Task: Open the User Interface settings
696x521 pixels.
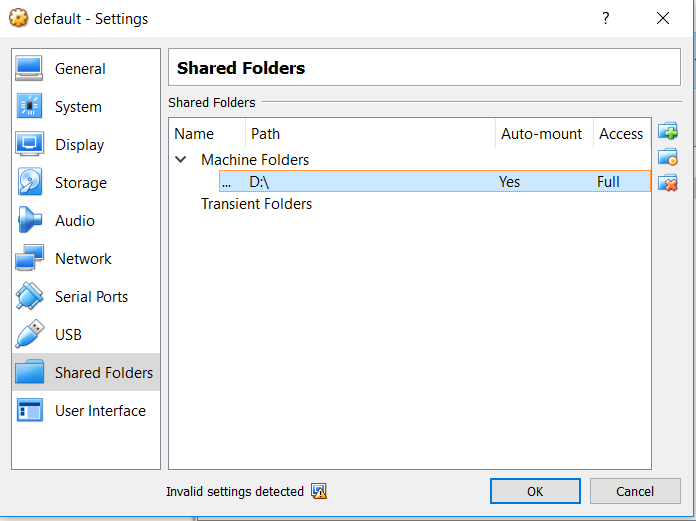Action: (100, 411)
